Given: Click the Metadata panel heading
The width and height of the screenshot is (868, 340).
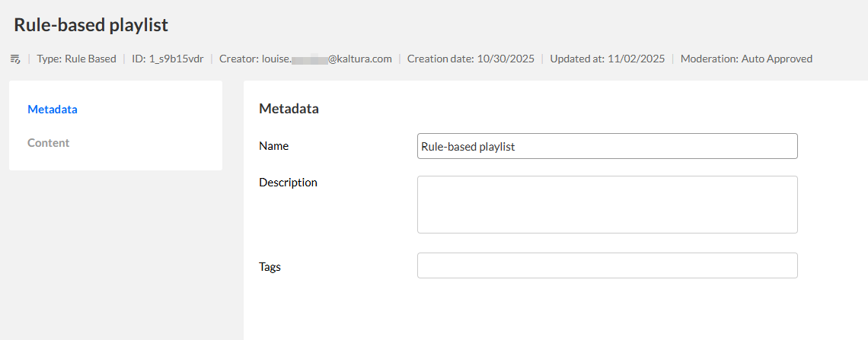Looking at the screenshot, I should tap(289, 109).
